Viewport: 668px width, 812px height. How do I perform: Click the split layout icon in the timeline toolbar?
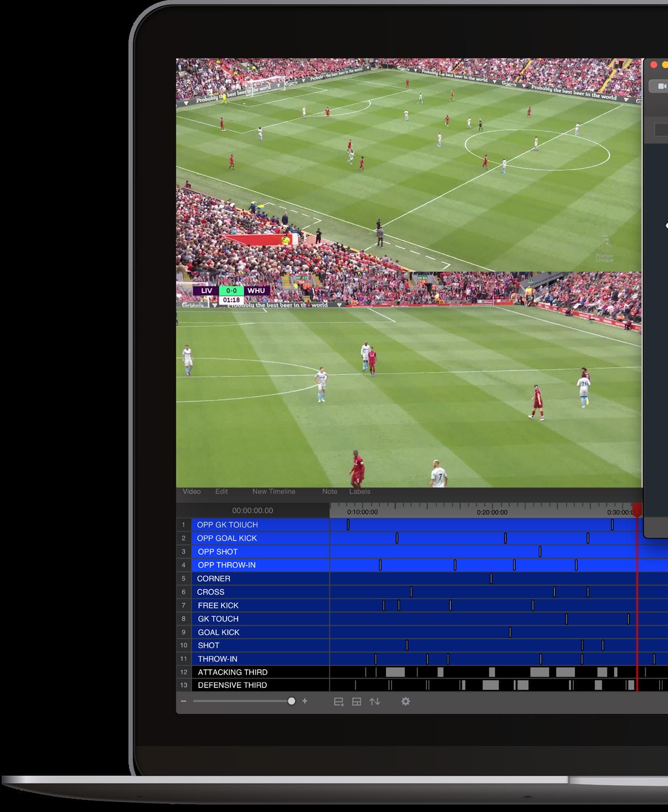point(357,702)
